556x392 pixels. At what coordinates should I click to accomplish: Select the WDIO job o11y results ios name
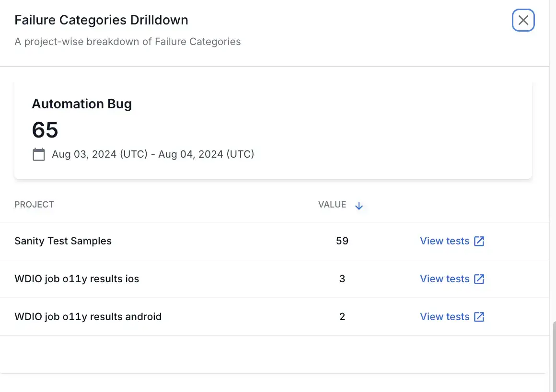(x=77, y=279)
